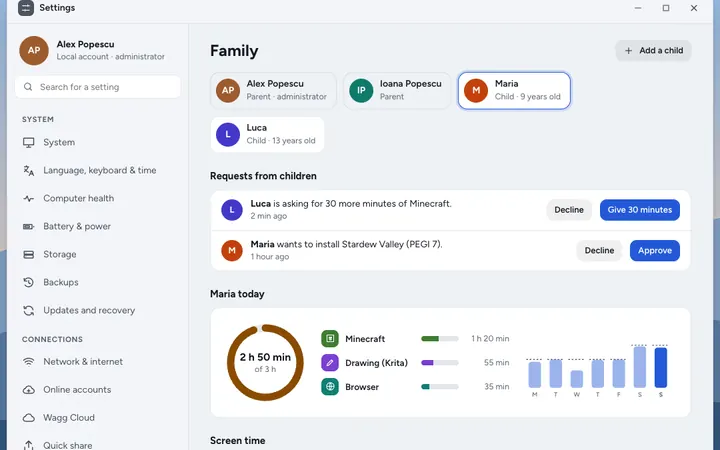
Task: Click the Wednesday bar in weekly chart
Action: coord(577,379)
